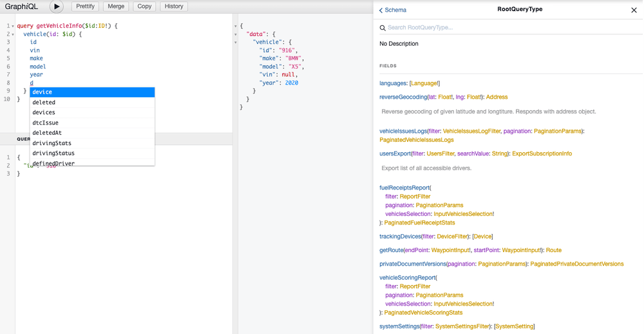Click the Prettify button

(85, 6)
